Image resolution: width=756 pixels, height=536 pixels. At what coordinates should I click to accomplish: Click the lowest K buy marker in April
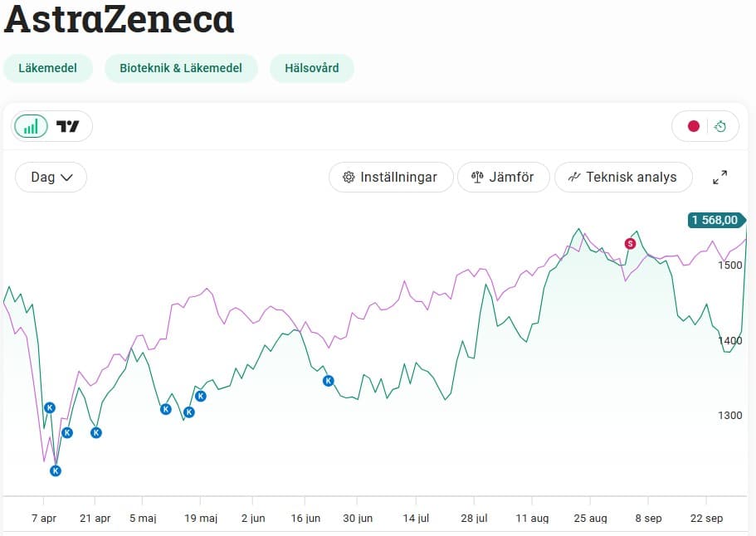click(x=56, y=470)
